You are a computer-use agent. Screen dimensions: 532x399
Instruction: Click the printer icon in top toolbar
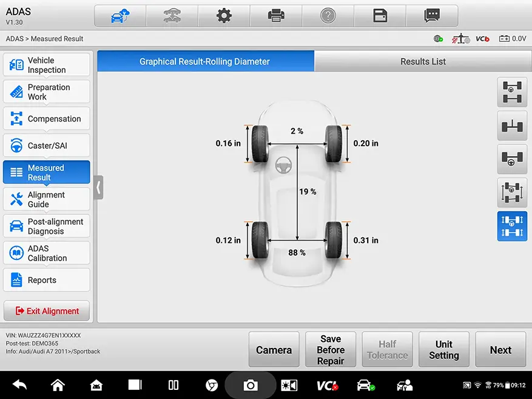tap(277, 16)
